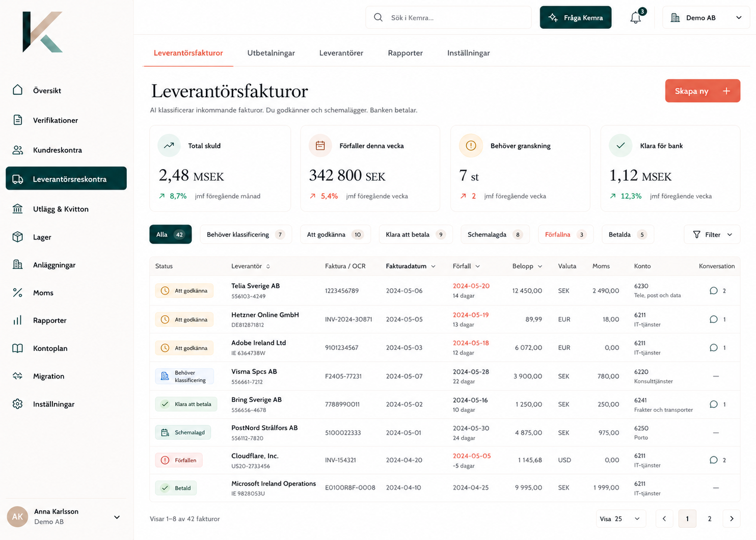Open Moms in sidebar

[66, 292]
